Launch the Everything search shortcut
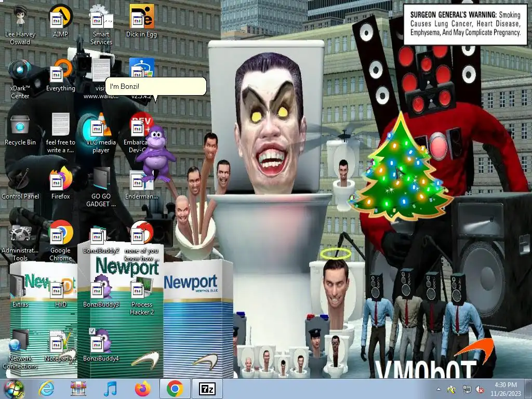 click(60, 75)
